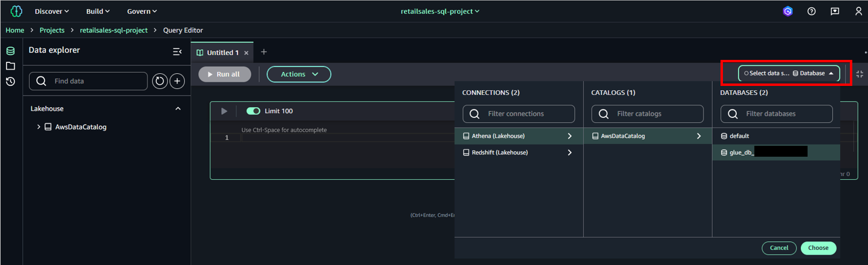The image size is (868, 265).
Task: Open the user profile icon
Action: (x=858, y=11)
